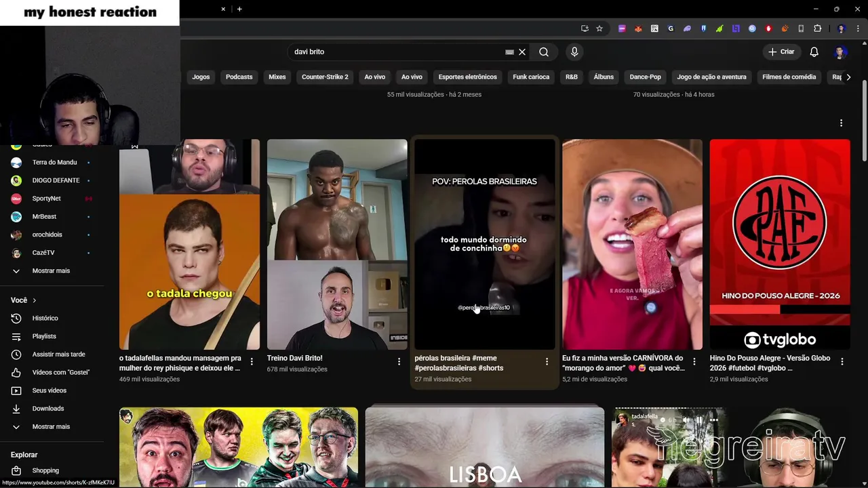This screenshot has width=868, height=488.
Task: Open the POV: PEROLAS BRASILEIRAS short thumbnail
Action: tap(485, 245)
